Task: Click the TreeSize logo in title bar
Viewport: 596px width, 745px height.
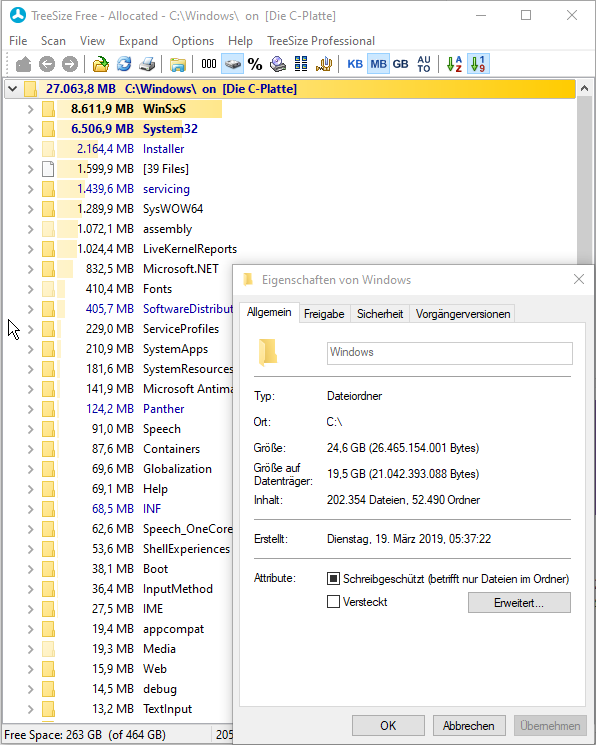Action: tap(18, 15)
